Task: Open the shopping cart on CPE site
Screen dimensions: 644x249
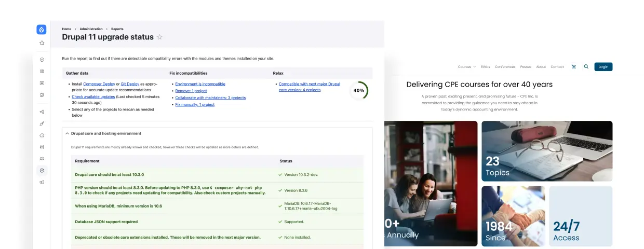Action: [x=574, y=67]
